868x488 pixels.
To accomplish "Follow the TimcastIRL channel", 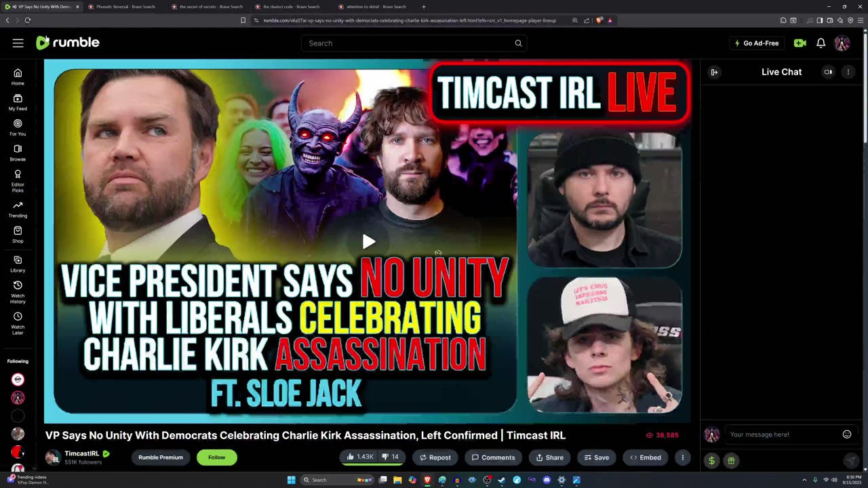I will coord(216,457).
